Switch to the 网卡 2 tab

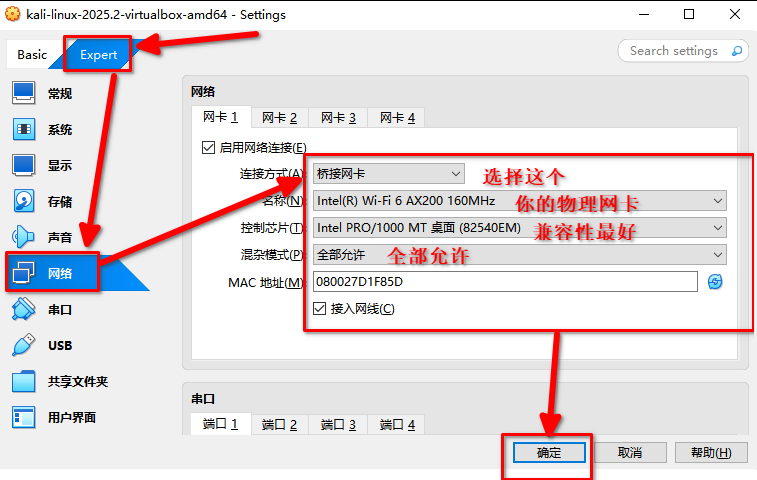[278, 118]
